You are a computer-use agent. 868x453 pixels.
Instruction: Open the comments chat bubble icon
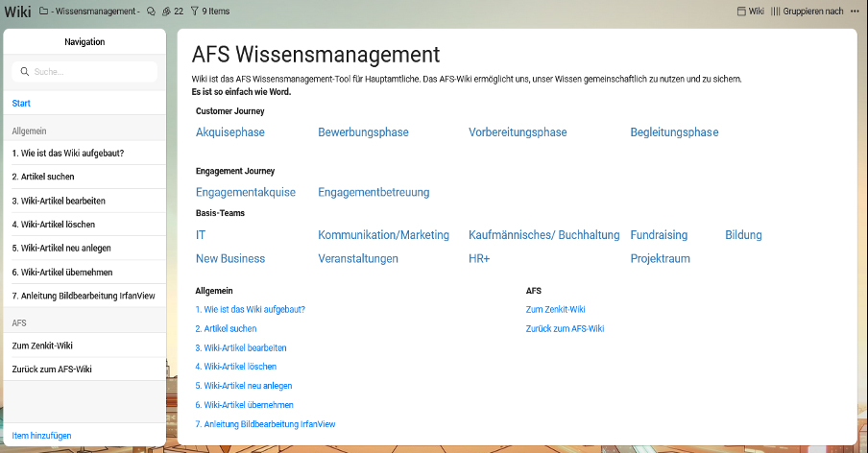[x=151, y=12]
